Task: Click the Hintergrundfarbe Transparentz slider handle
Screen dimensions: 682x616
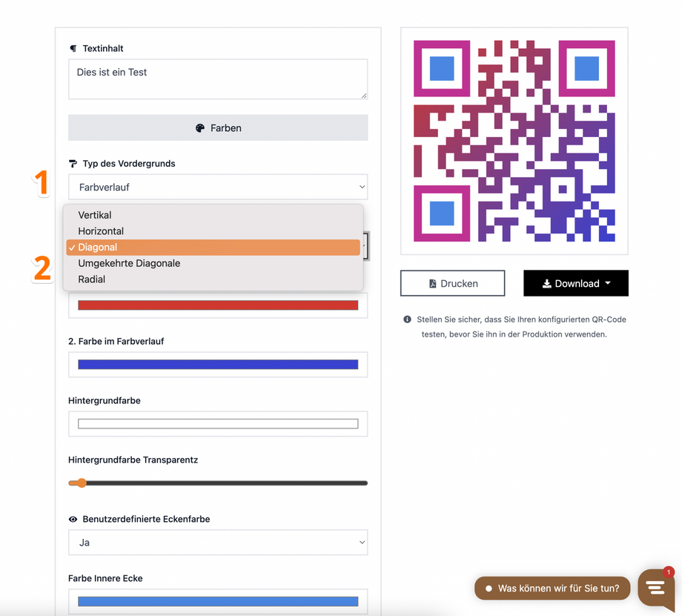Action: click(82, 483)
